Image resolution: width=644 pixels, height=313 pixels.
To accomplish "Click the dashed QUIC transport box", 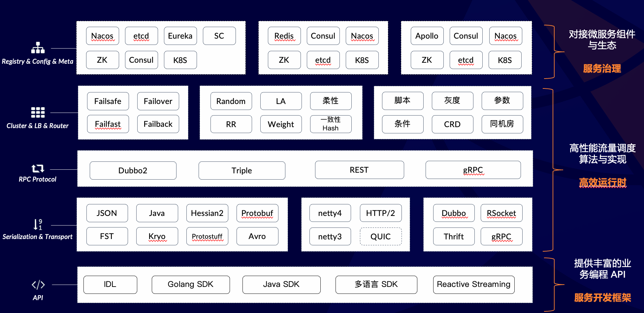I will [x=380, y=237].
